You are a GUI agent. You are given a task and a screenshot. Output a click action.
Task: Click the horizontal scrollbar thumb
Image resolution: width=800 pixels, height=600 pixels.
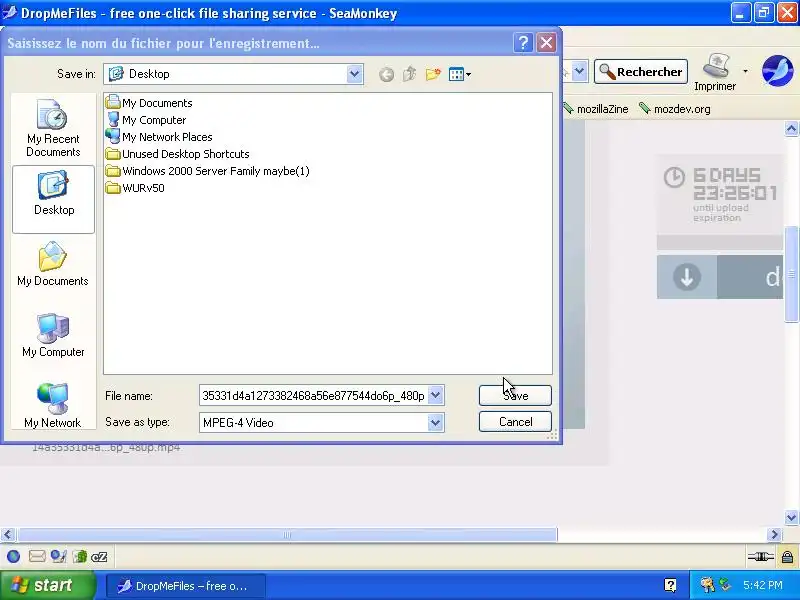pyautogui.click(x=287, y=535)
